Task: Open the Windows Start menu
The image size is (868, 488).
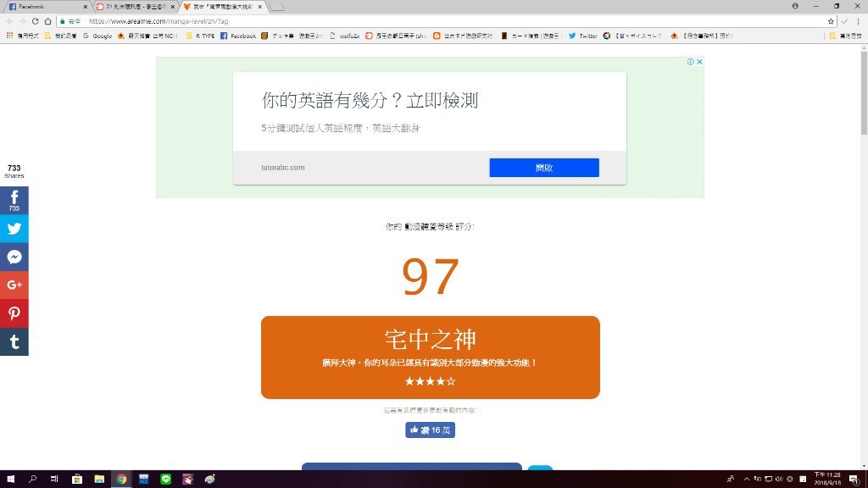Action: coord(10,480)
